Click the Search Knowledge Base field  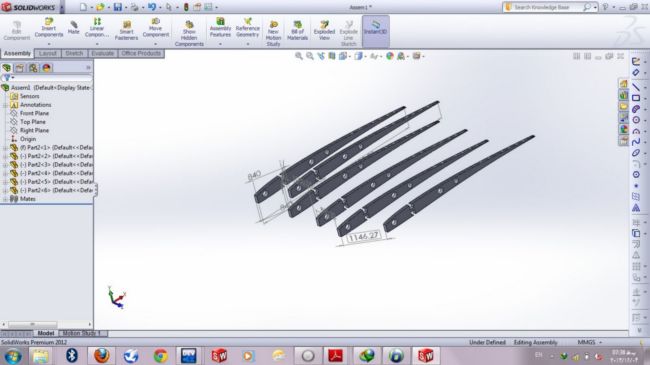pyautogui.click(x=546, y=7)
